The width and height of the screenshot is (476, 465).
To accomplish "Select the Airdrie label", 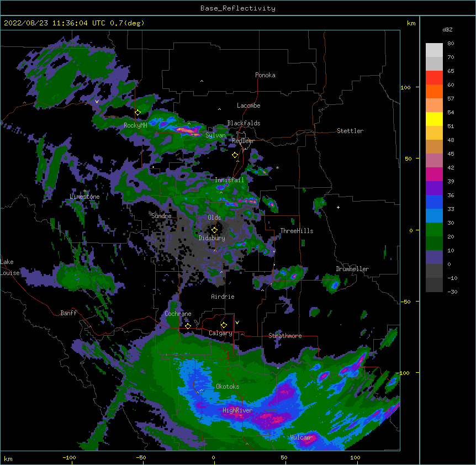I will pyautogui.click(x=223, y=297).
